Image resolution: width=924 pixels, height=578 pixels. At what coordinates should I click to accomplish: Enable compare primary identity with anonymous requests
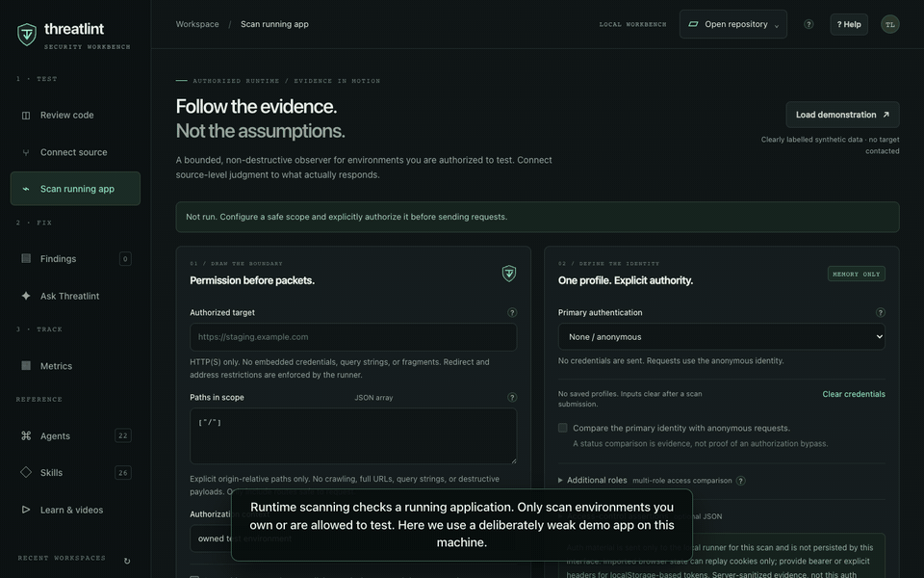563,428
